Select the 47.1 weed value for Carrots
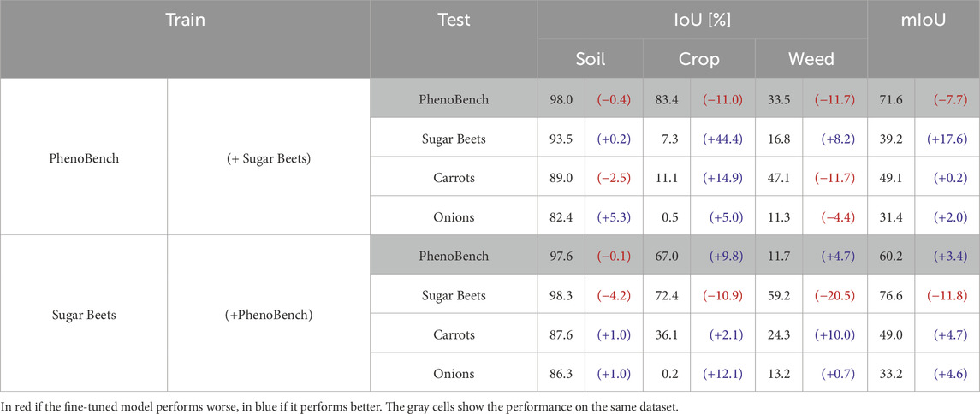 (x=779, y=177)
